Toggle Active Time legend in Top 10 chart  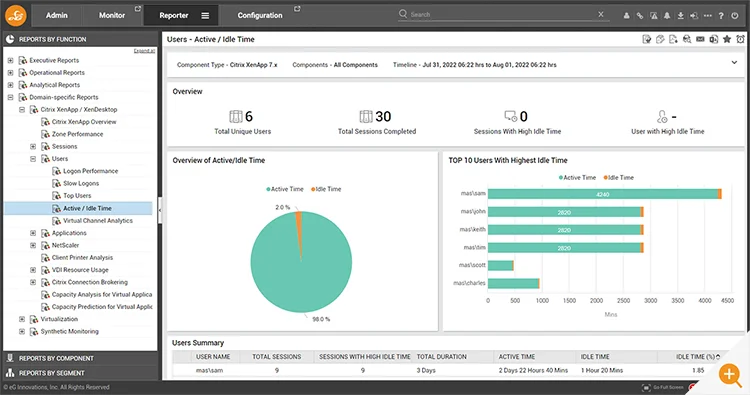[x=577, y=177]
